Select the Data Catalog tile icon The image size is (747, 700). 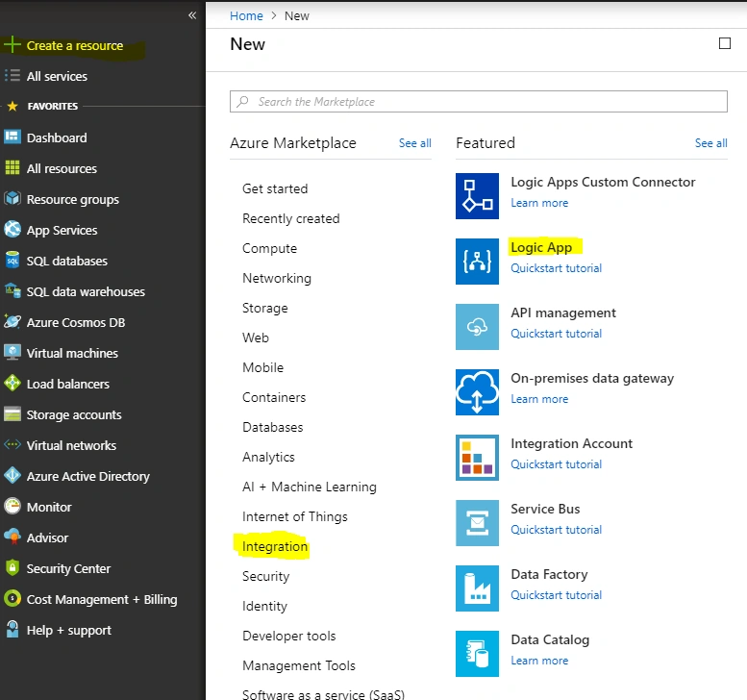click(477, 654)
